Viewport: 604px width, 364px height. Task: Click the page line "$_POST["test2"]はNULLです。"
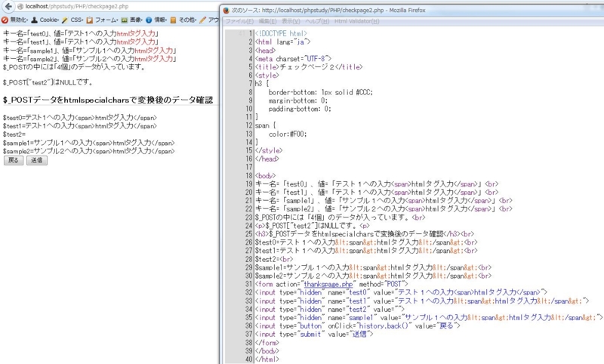(x=48, y=82)
